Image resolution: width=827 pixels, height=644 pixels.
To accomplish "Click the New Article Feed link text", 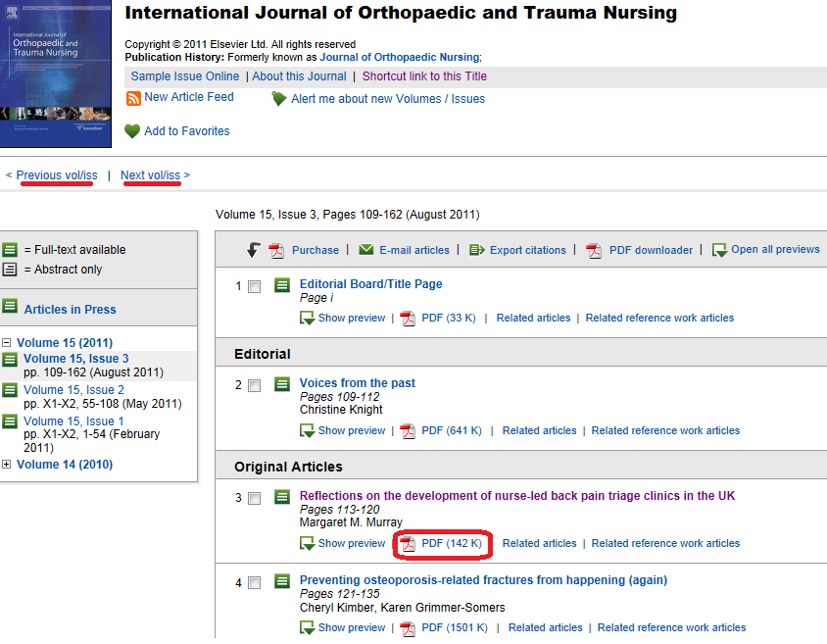I will tap(189, 97).
